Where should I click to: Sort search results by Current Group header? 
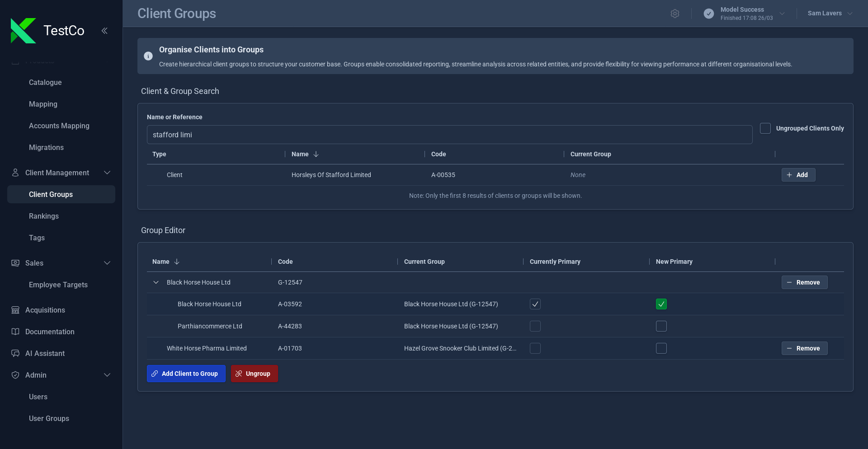[590, 154]
